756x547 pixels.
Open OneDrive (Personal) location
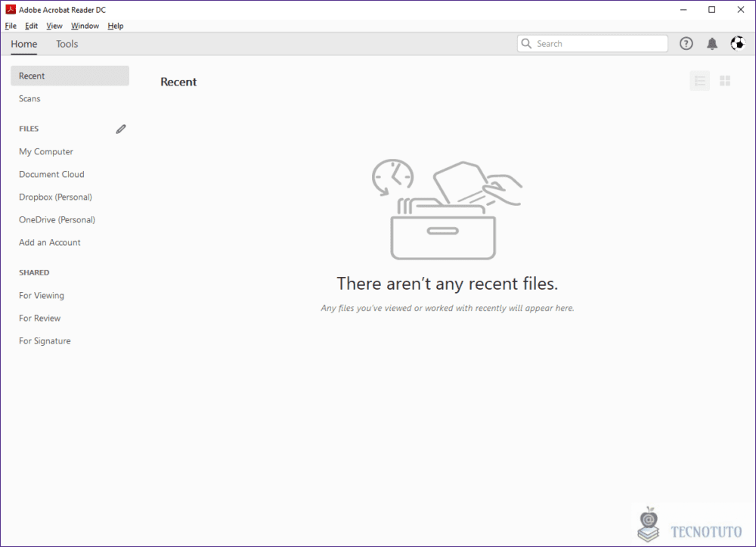57,219
